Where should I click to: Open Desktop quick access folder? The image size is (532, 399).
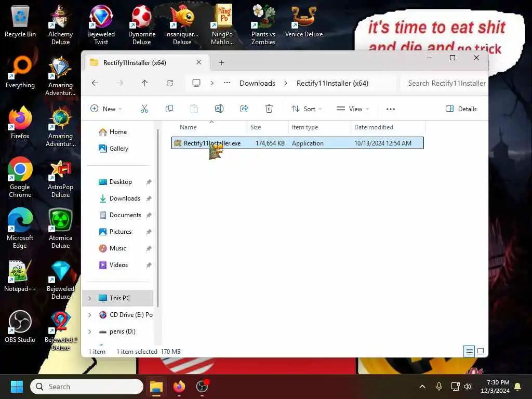pos(121,182)
